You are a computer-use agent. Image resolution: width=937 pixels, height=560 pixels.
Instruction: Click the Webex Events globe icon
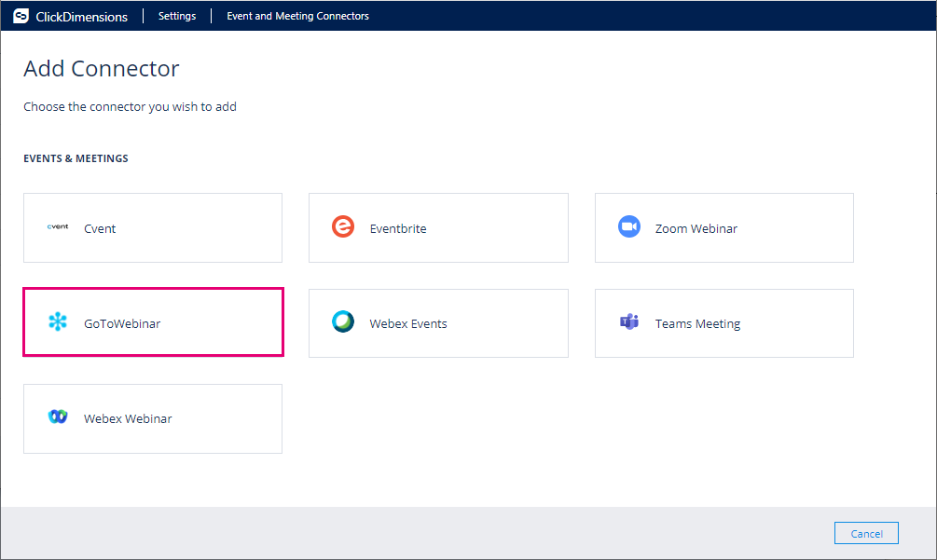[x=343, y=321]
